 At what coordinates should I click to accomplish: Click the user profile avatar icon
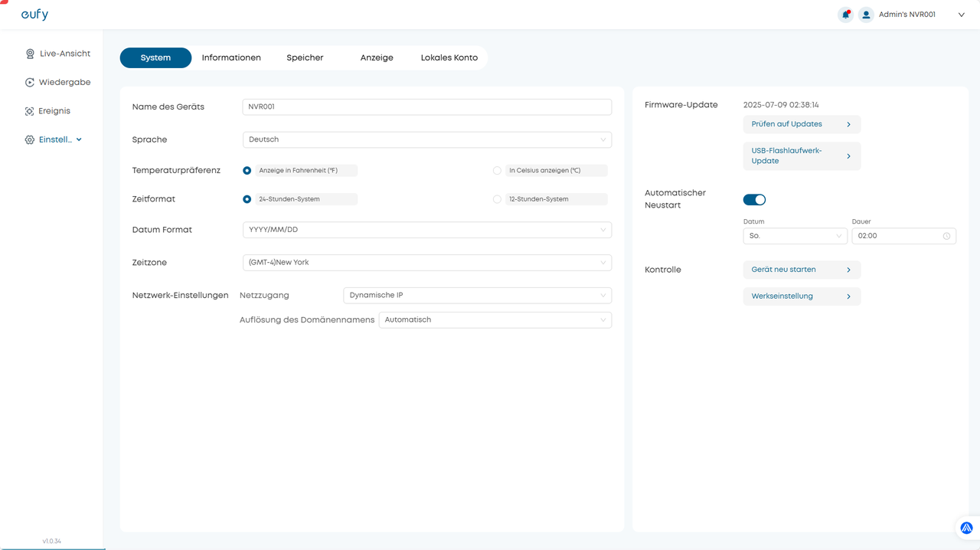click(866, 15)
